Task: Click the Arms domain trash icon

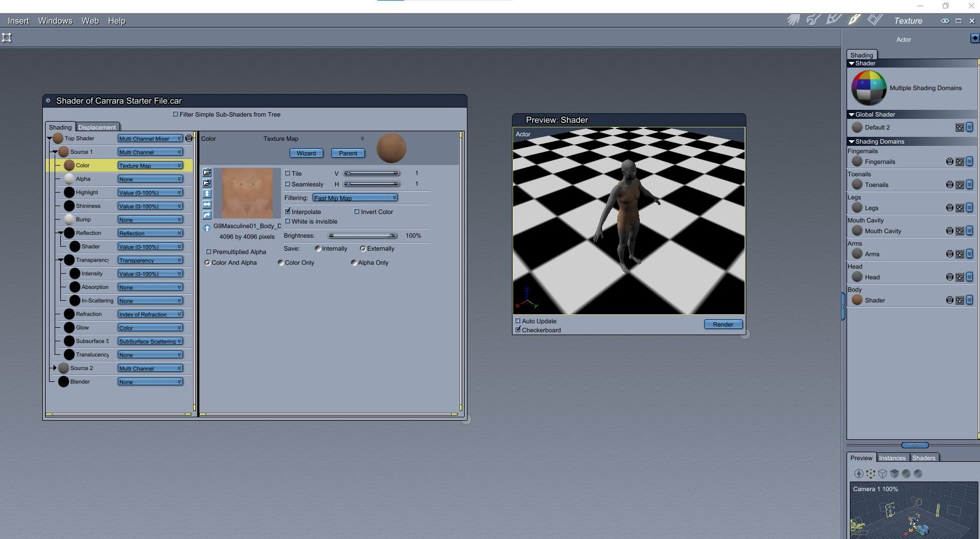Action: (950, 254)
